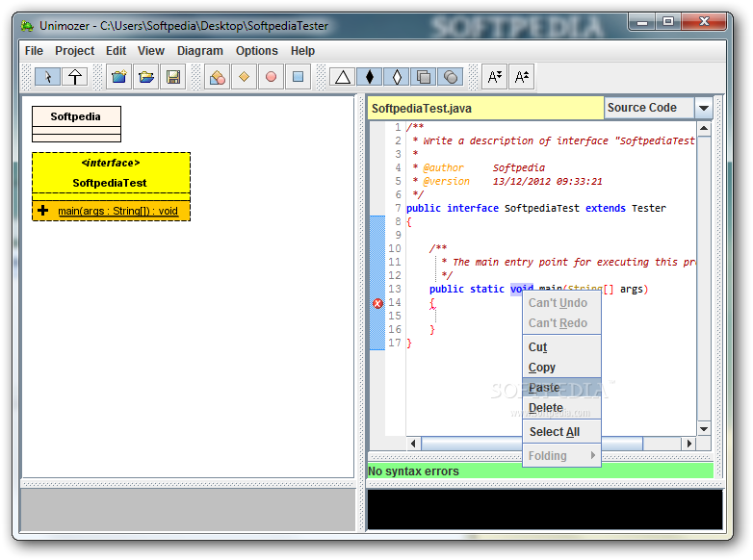753x560 pixels.
Task: Click the New project toolbar icon
Action: [x=118, y=77]
